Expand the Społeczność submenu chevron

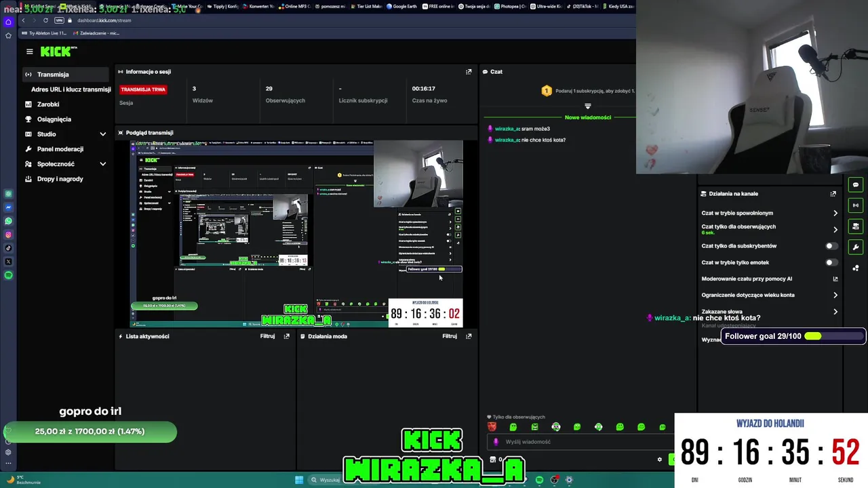tap(103, 164)
